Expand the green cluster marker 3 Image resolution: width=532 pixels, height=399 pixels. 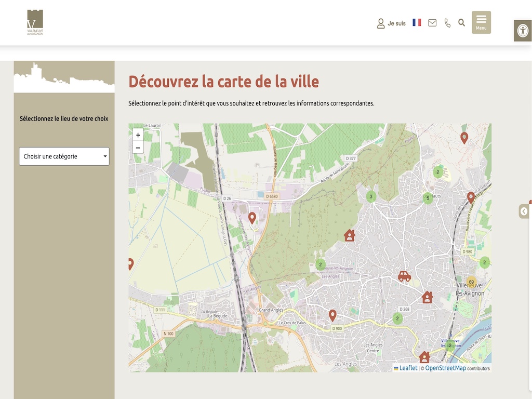(370, 196)
